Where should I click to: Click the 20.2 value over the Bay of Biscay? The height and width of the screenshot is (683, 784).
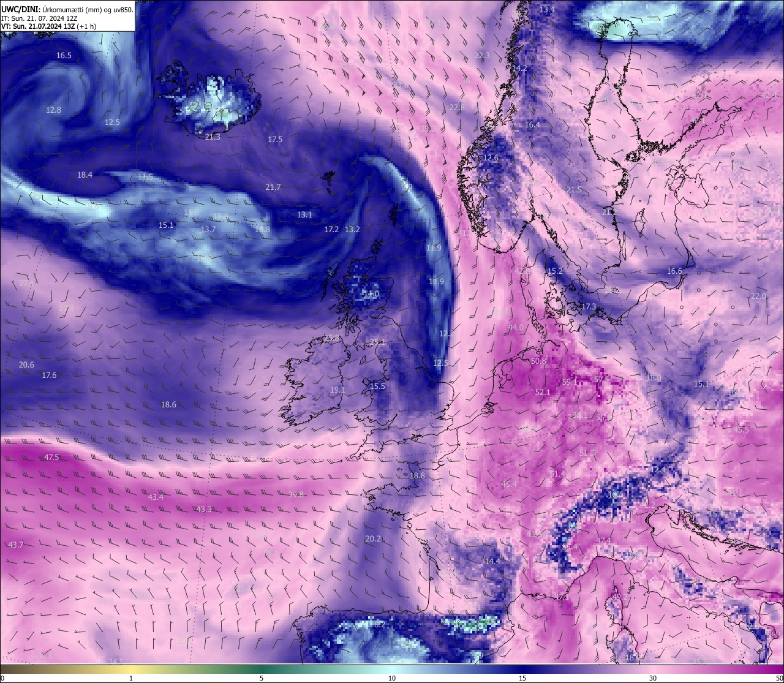pos(373,539)
